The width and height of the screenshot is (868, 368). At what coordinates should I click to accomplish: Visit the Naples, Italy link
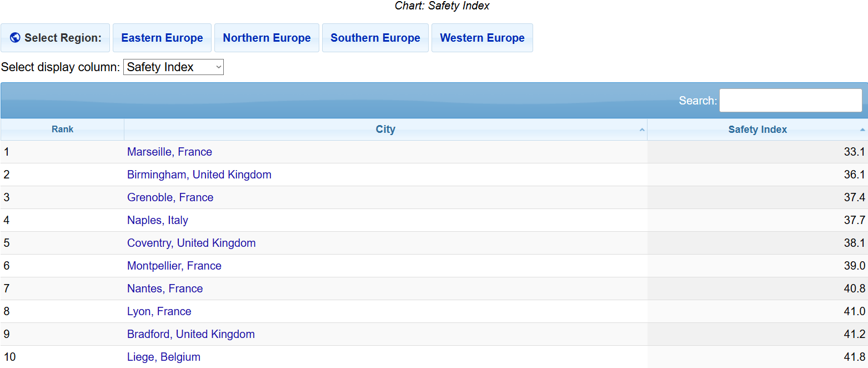click(157, 220)
